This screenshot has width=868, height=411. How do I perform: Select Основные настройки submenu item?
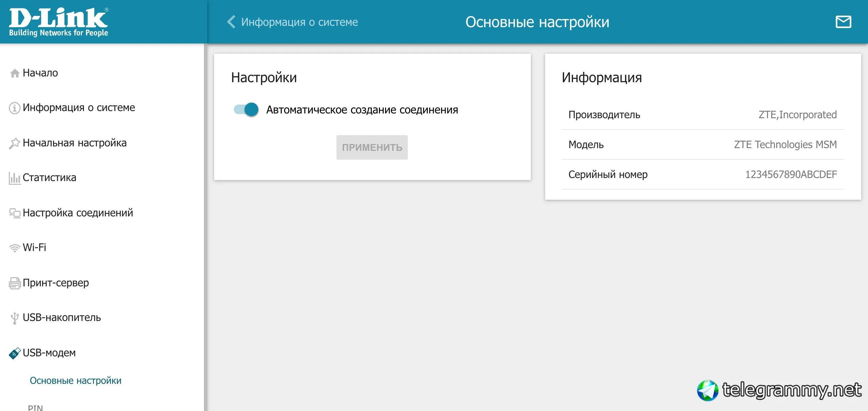point(75,381)
